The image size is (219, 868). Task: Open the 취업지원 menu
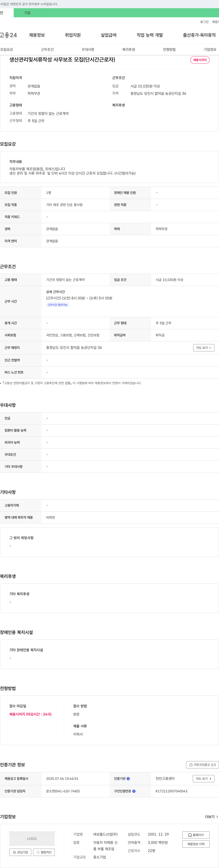click(x=73, y=35)
